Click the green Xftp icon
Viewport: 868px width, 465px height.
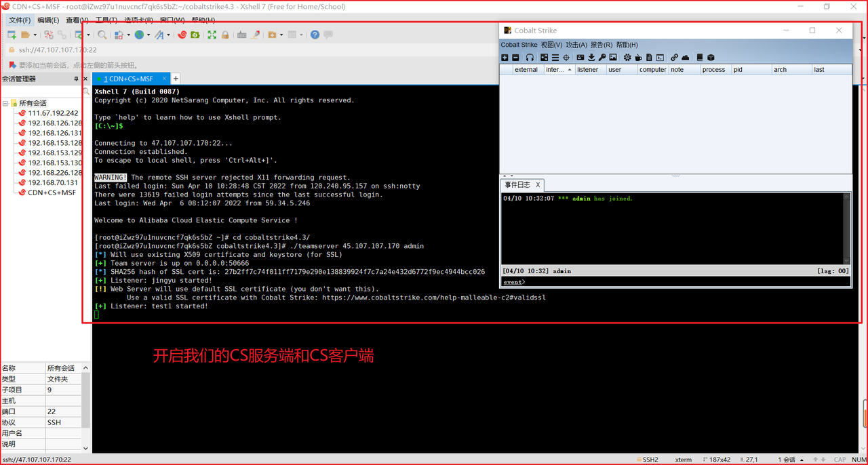(195, 35)
